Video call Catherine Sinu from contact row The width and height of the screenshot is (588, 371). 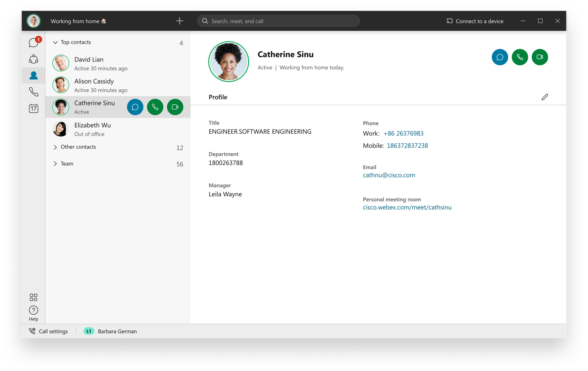(175, 107)
